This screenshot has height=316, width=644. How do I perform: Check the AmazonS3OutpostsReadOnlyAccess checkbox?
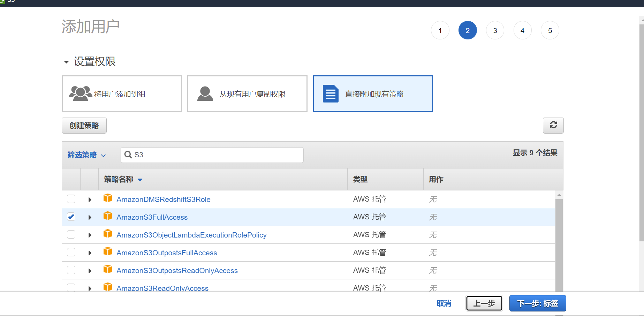coord(71,270)
